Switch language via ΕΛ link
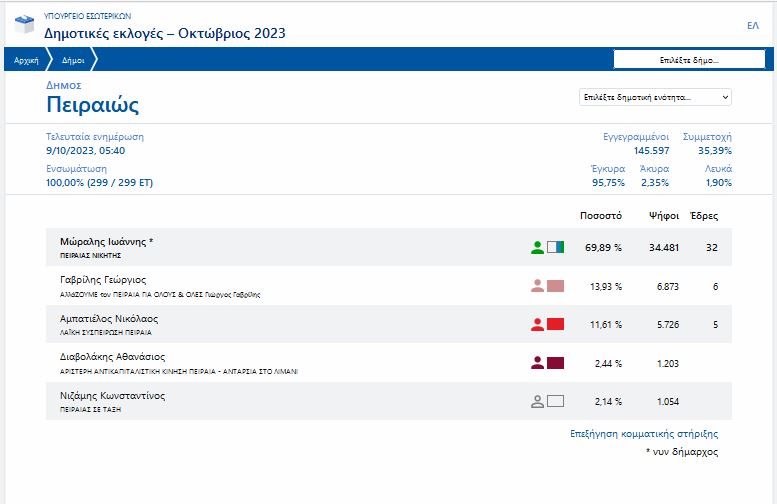Image resolution: width=777 pixels, height=504 pixels. point(752,25)
